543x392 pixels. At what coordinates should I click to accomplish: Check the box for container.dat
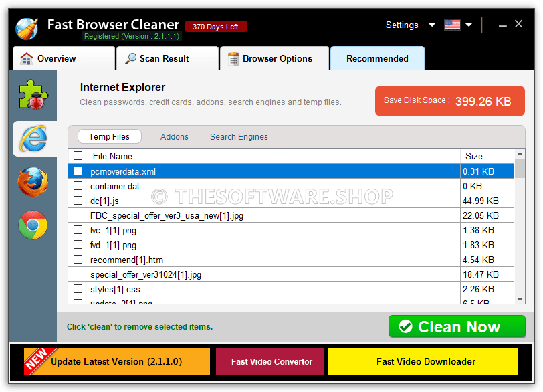[x=78, y=186]
